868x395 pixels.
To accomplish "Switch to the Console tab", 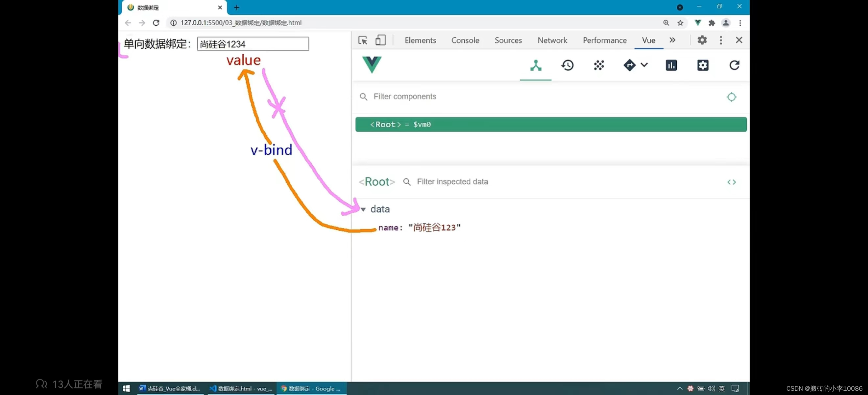I will [465, 40].
